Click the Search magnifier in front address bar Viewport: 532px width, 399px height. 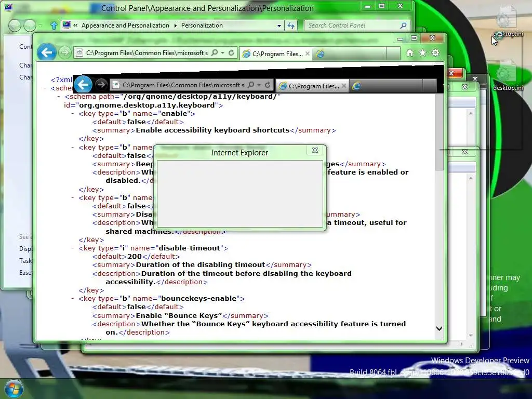(x=215, y=53)
